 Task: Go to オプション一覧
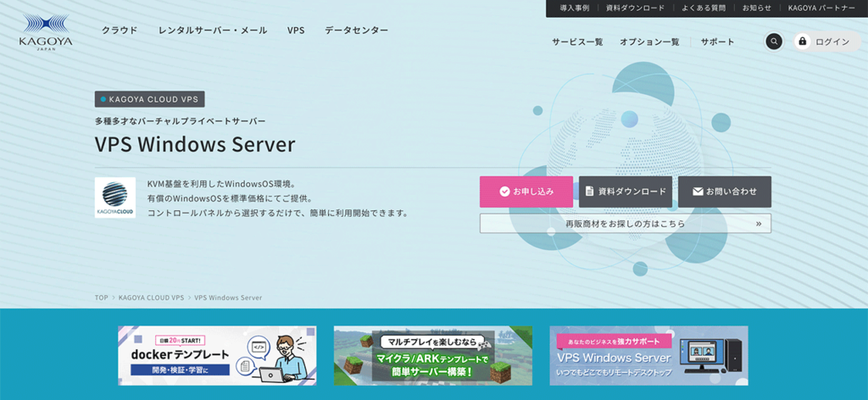(x=649, y=42)
